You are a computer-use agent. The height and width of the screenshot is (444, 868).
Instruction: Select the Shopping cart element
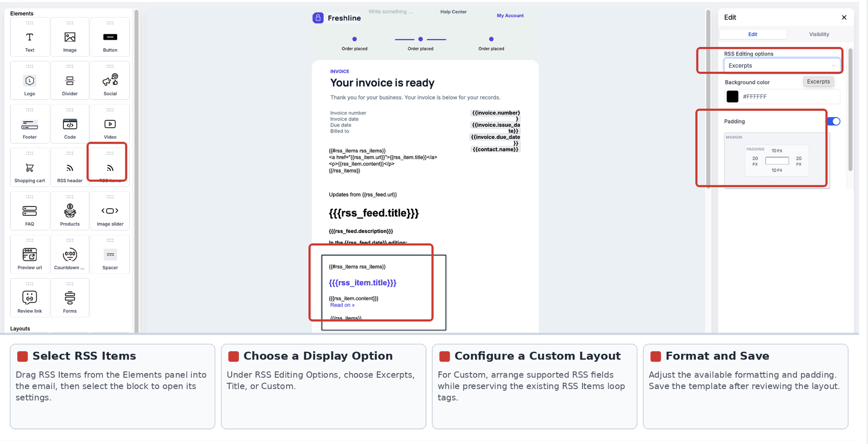[x=30, y=168]
